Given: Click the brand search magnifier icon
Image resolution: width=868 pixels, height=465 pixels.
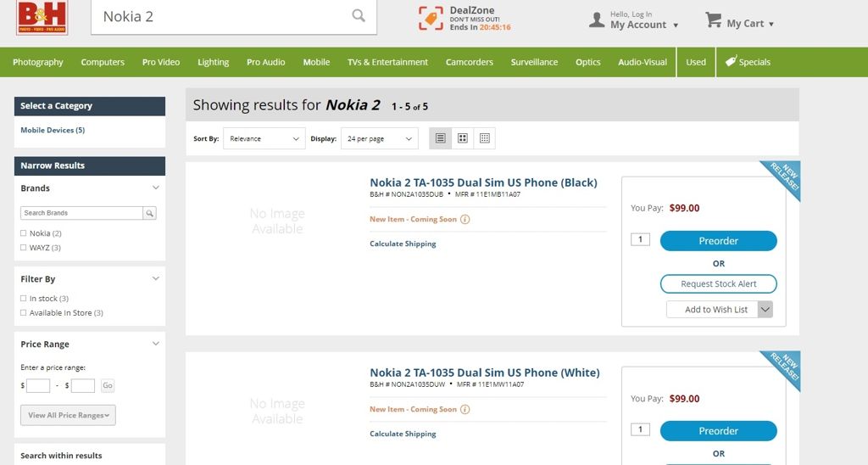Looking at the screenshot, I should [x=150, y=213].
